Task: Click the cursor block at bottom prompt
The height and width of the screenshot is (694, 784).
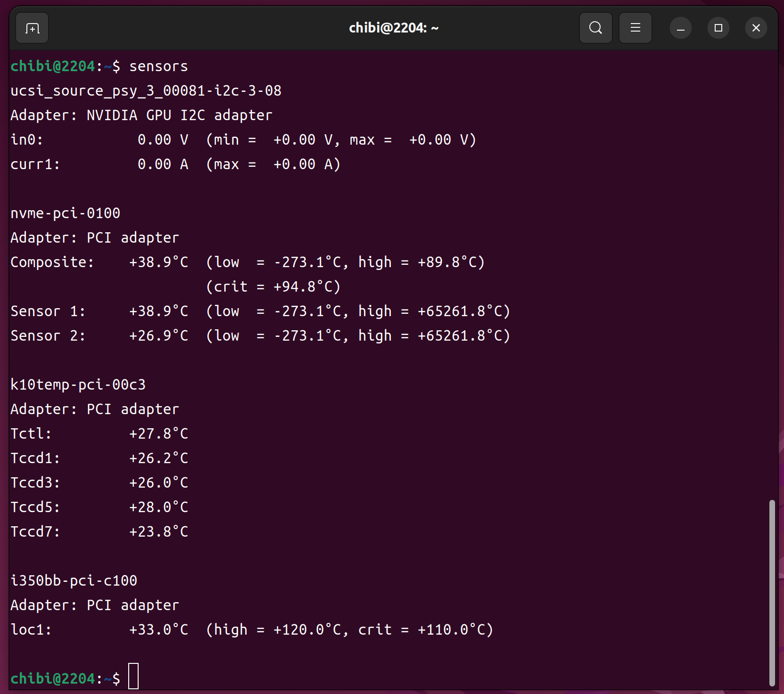Action: pyautogui.click(x=133, y=676)
